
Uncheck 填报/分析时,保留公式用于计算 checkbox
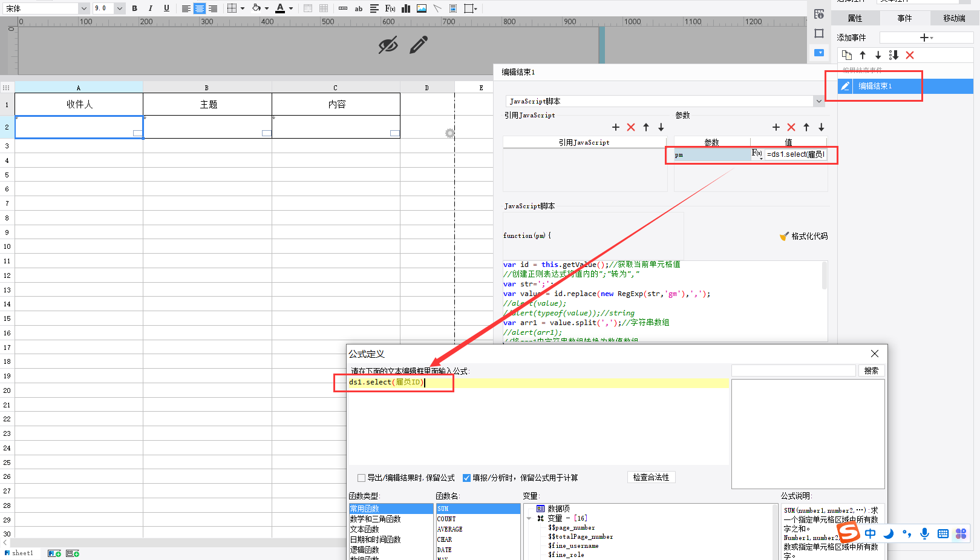pyautogui.click(x=466, y=478)
